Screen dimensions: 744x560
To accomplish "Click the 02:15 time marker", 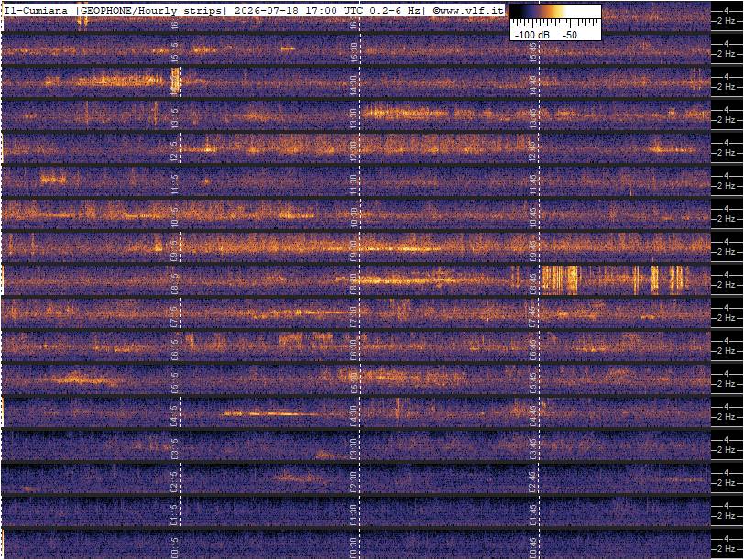I will (174, 482).
